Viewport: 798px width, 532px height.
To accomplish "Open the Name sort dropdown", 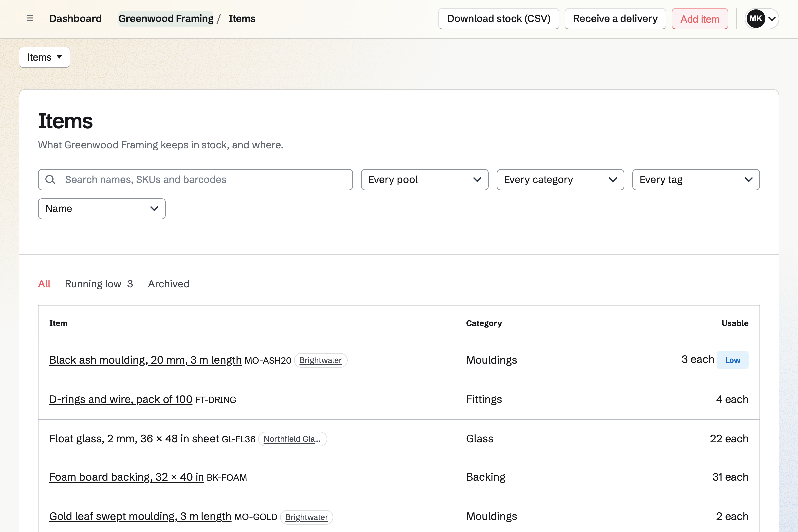I will [101, 209].
